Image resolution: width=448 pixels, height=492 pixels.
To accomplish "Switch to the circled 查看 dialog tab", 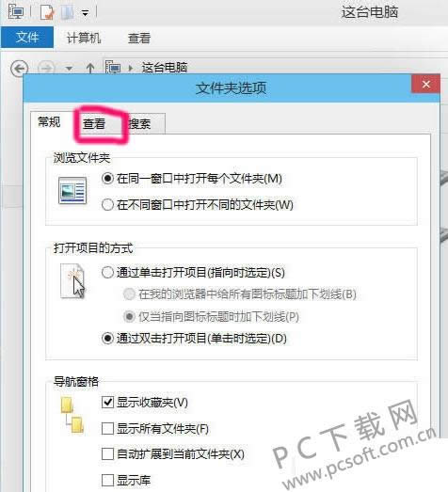I will 94,123.
